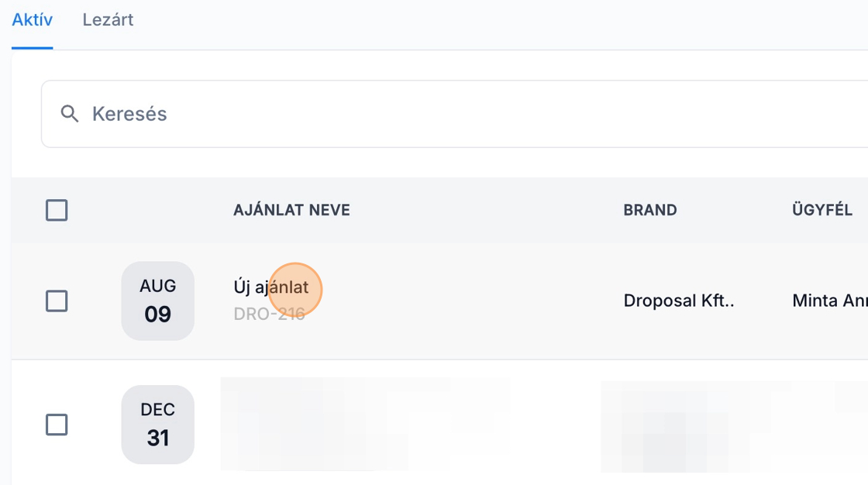The height and width of the screenshot is (485, 868).
Task: Sort by the AJÁNLAT NEVE column header
Action: (291, 210)
